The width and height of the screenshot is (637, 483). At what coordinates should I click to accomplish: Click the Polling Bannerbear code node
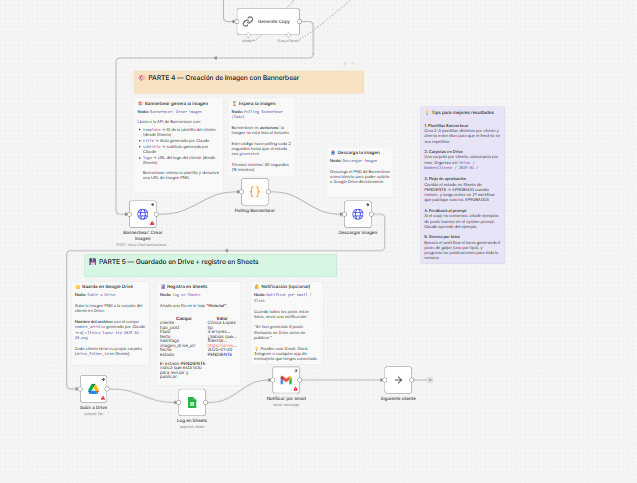pos(255,190)
